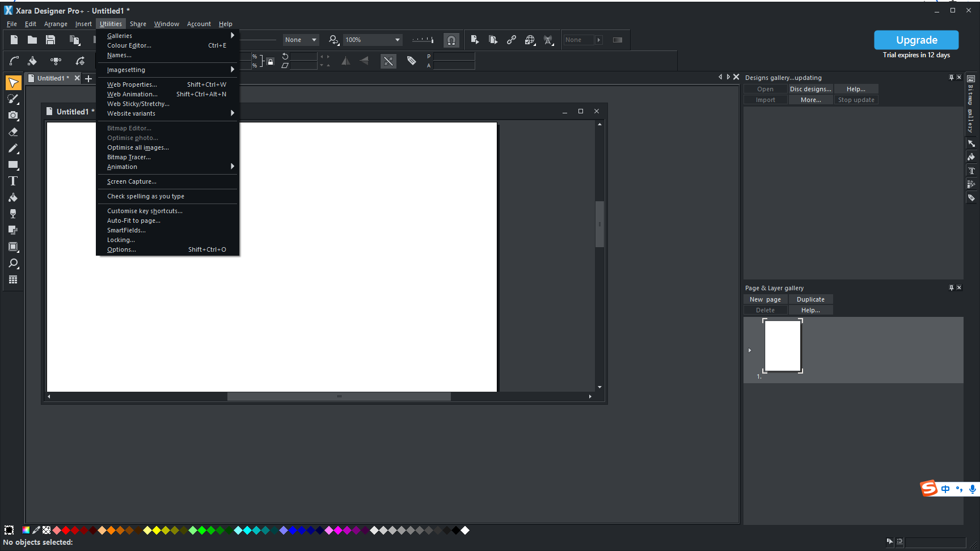This screenshot has width=980, height=551.
Task: Open the Arrange menu
Action: click(x=56, y=24)
